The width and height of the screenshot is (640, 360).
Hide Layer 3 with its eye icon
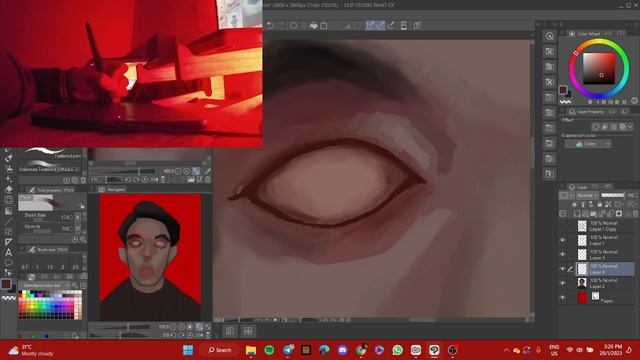(562, 254)
